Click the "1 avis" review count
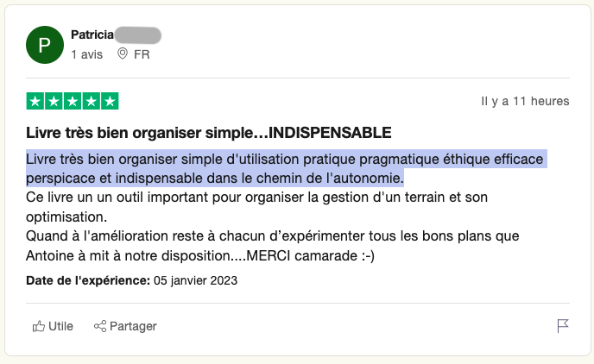The image size is (594, 364). (x=86, y=53)
